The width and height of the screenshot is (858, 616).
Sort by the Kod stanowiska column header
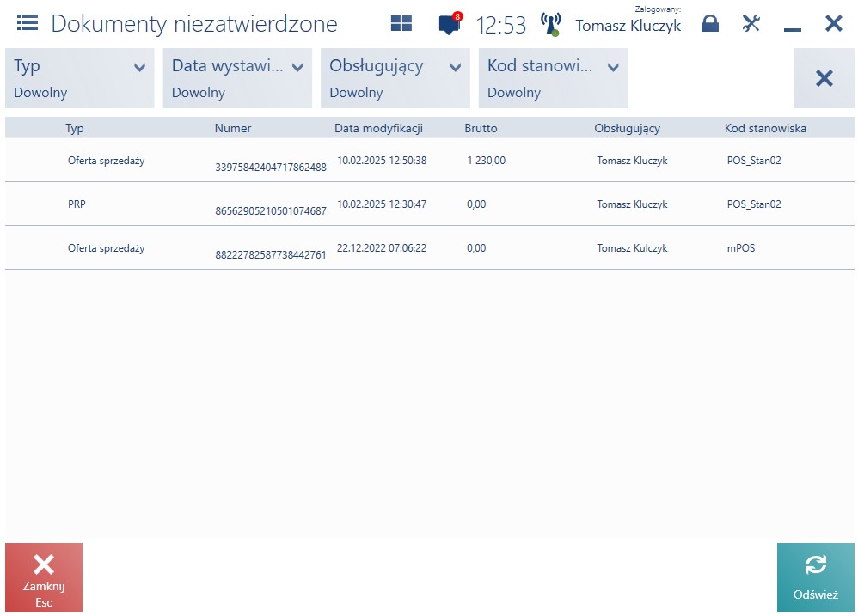point(765,129)
